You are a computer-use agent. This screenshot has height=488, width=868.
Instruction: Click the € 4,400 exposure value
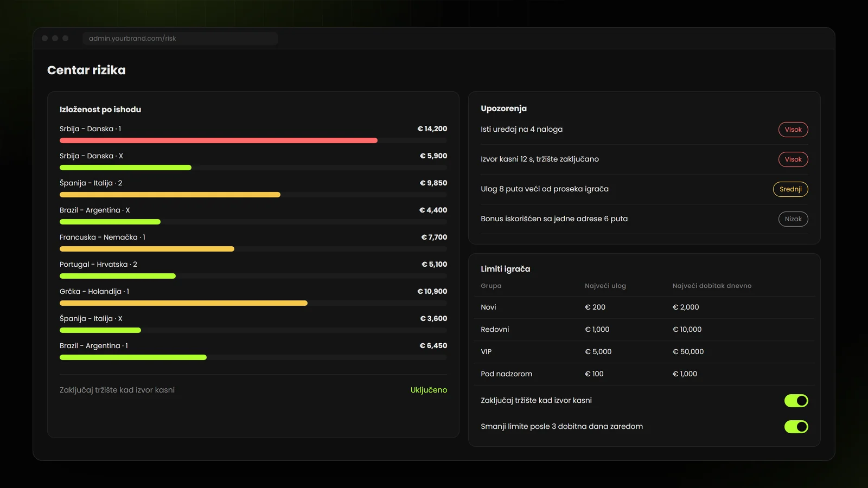coord(433,210)
